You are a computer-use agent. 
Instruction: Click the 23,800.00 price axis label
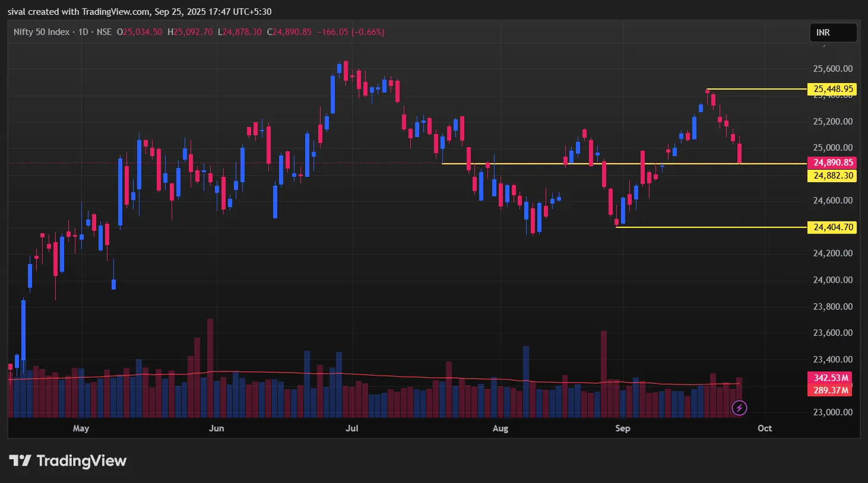[x=832, y=307]
